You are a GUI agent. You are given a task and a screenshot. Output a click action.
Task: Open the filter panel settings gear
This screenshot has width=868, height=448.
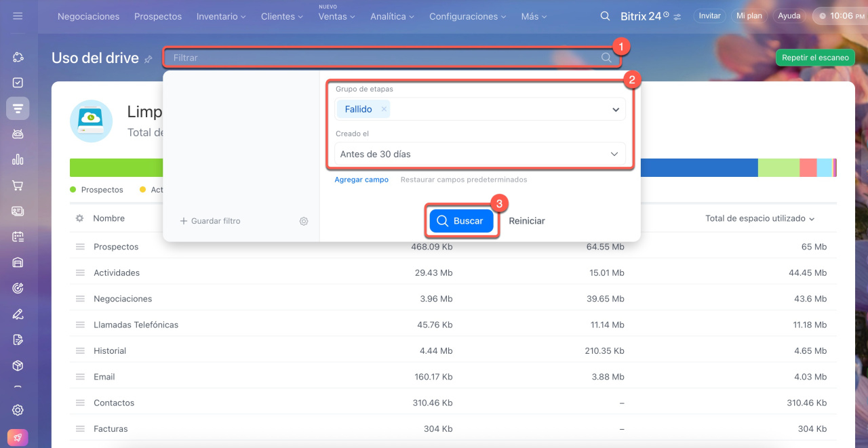[x=304, y=221]
